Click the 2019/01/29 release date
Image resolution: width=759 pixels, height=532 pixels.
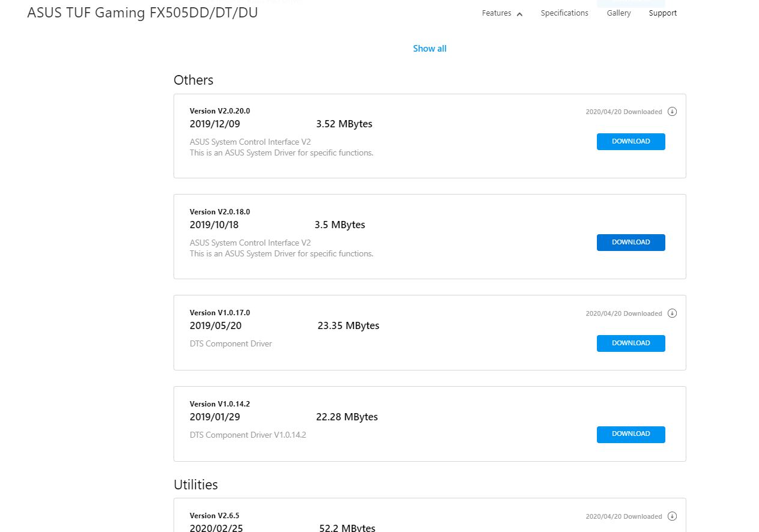point(215,417)
